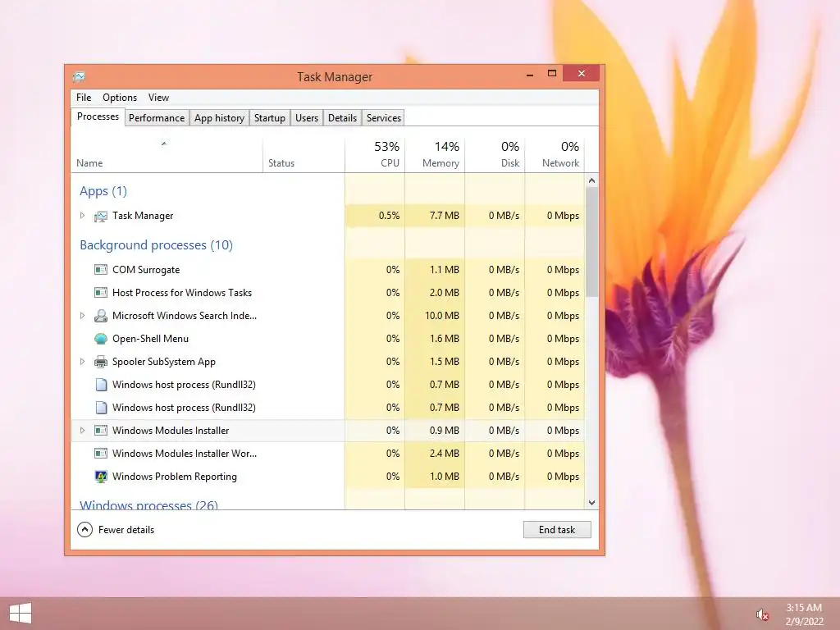Click the Task Manager app row icon

(101, 216)
